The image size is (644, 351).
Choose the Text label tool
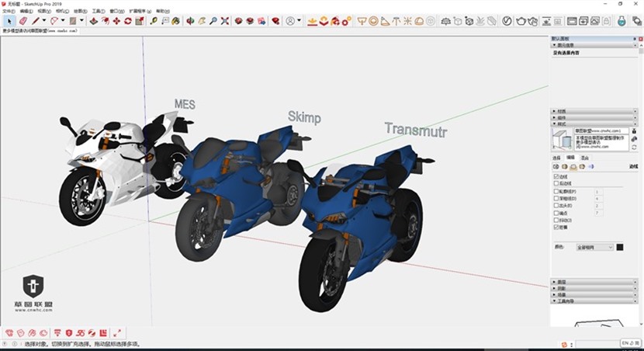165,20
